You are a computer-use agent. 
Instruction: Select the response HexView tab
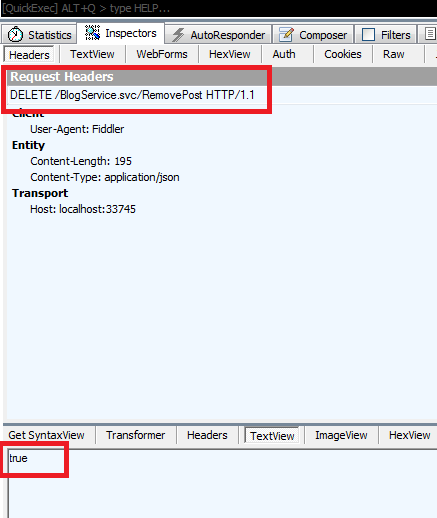[x=409, y=435]
